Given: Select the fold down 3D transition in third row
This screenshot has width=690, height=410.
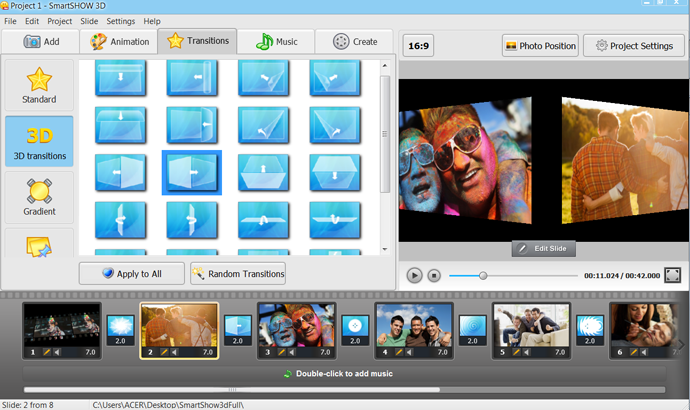Looking at the screenshot, I should [335, 172].
